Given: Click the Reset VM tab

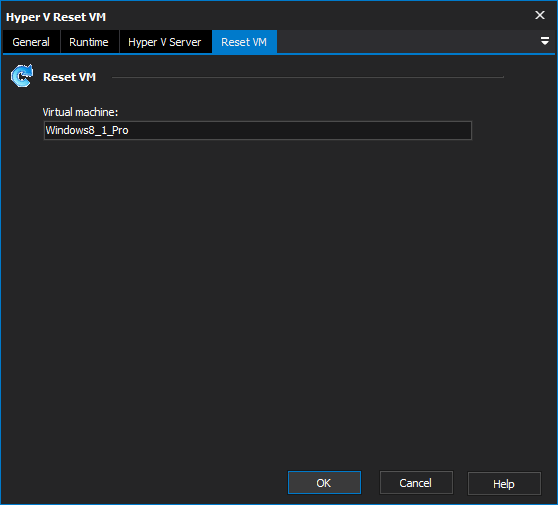Looking at the screenshot, I should pyautogui.click(x=244, y=42).
